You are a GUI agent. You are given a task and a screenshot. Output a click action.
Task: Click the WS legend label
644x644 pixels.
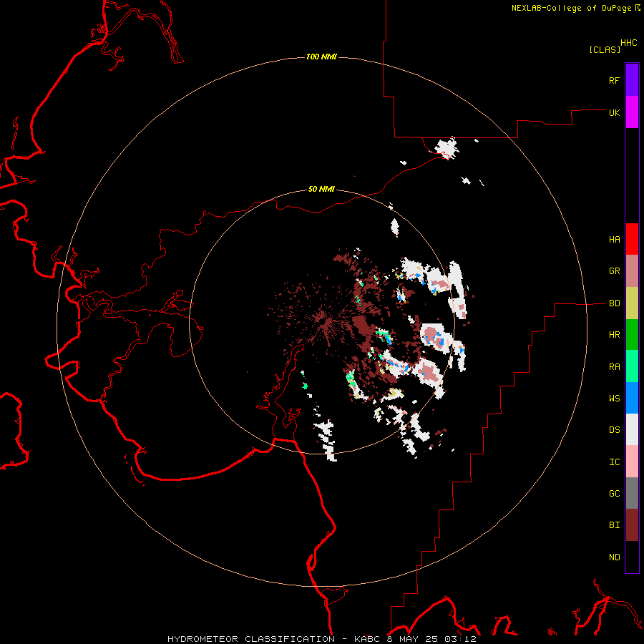click(614, 399)
